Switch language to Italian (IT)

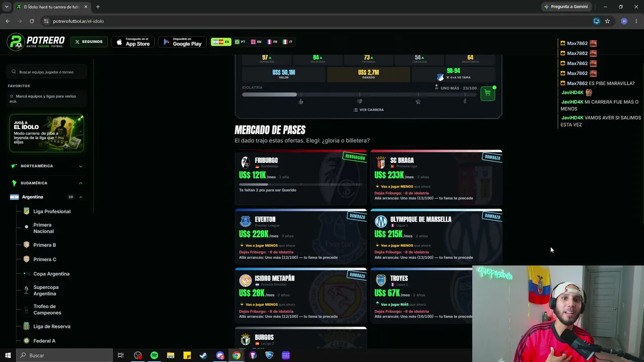[x=288, y=42]
